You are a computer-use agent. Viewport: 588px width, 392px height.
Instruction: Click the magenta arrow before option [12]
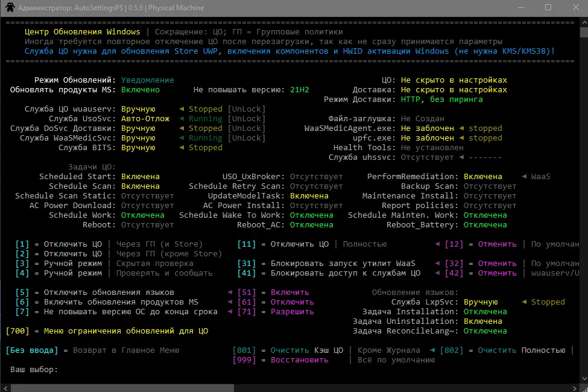coord(437,244)
